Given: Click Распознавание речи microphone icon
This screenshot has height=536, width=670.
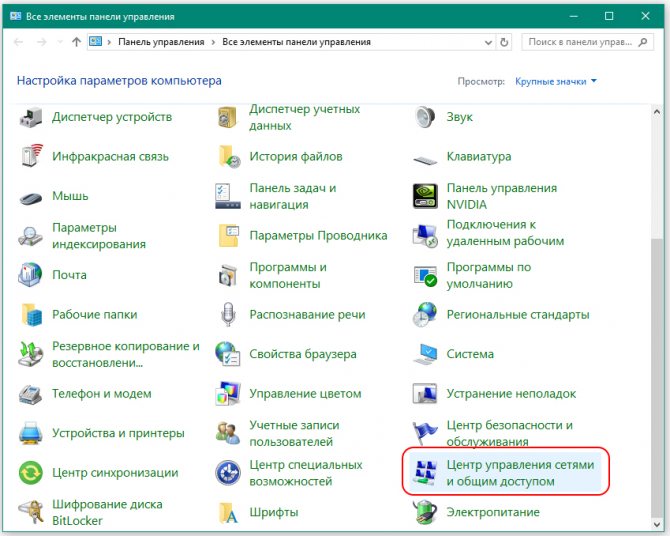Looking at the screenshot, I should pyautogui.click(x=228, y=315).
